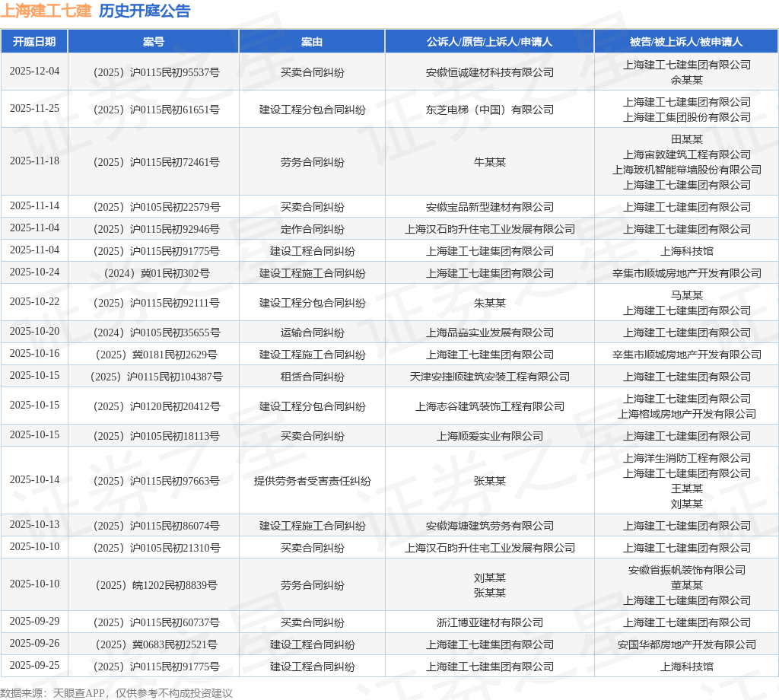
Task: Click the 公诉人/原告/上诉人/申请人 header
Action: [x=489, y=42]
